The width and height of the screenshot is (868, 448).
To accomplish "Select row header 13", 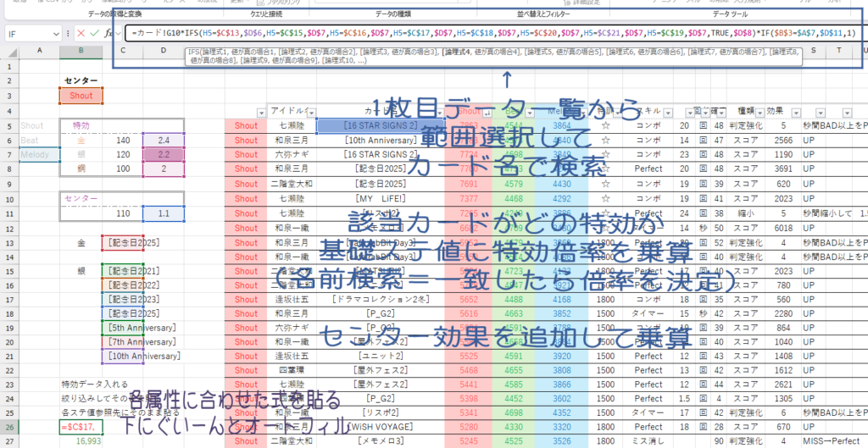I will click(9, 241).
